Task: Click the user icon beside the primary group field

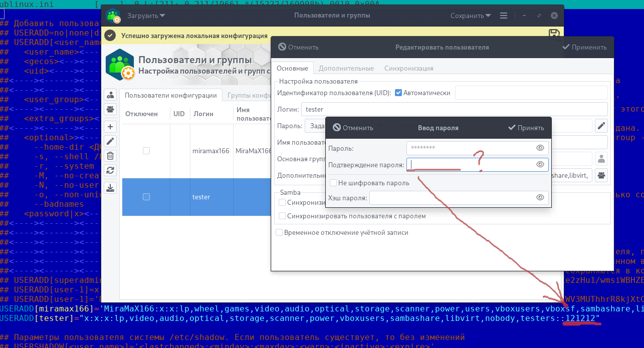Action: point(601,159)
